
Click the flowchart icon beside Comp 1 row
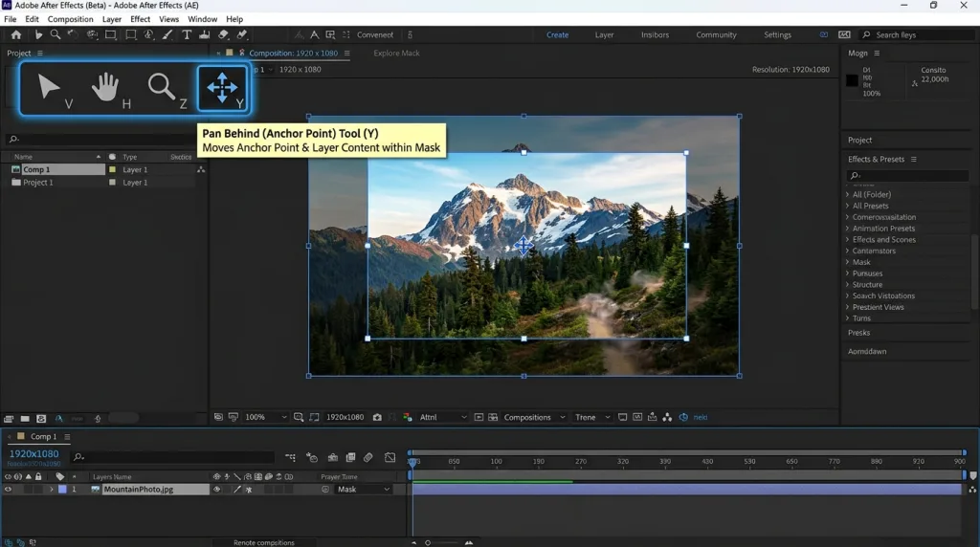point(201,169)
